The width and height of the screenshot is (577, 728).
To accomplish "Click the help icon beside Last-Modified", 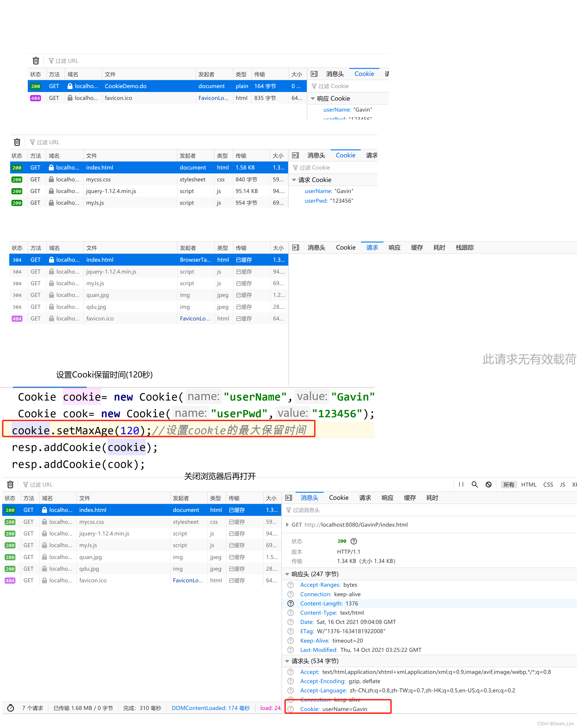I will tap(290, 650).
